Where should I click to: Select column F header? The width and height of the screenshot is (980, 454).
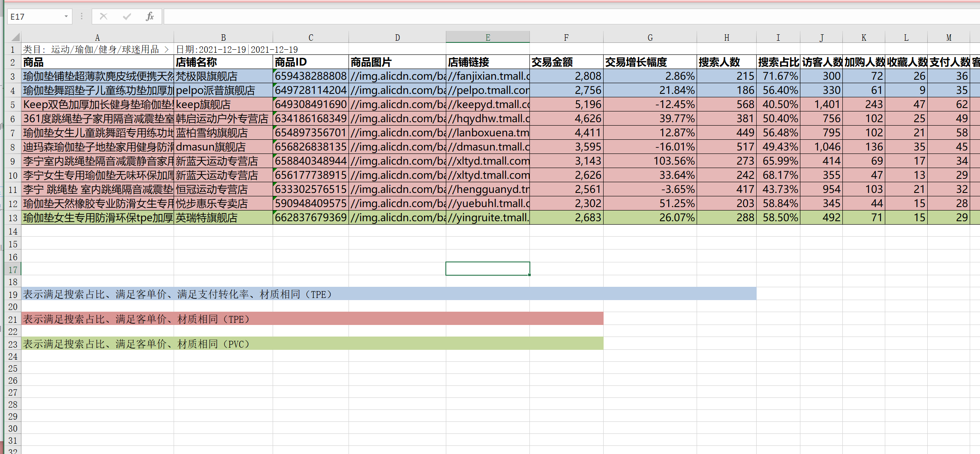566,37
